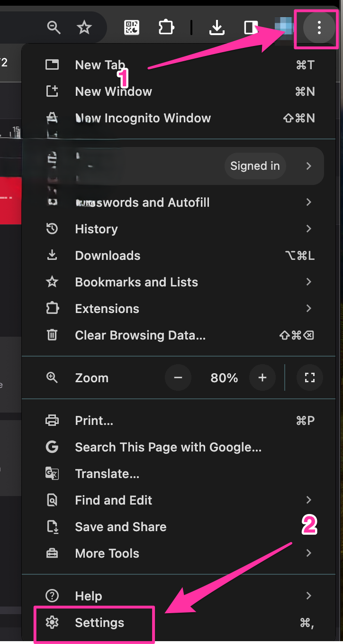Click the Translate icon in menu
The image size is (343, 644).
(x=52, y=474)
